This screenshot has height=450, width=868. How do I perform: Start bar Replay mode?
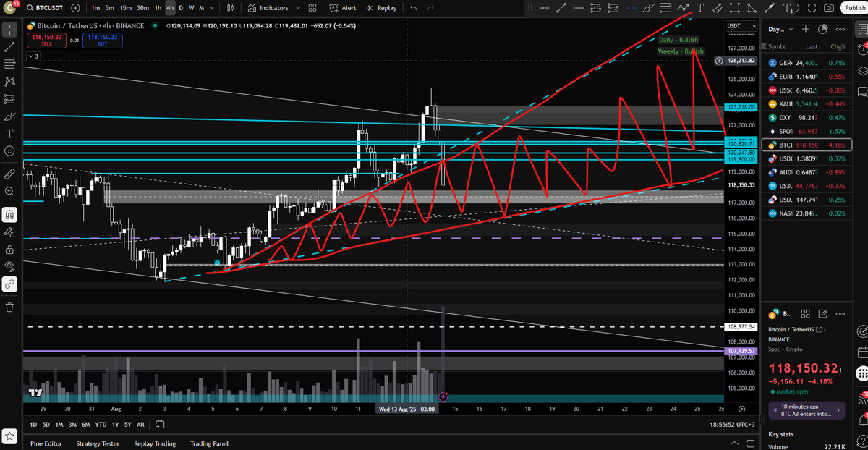tap(381, 8)
